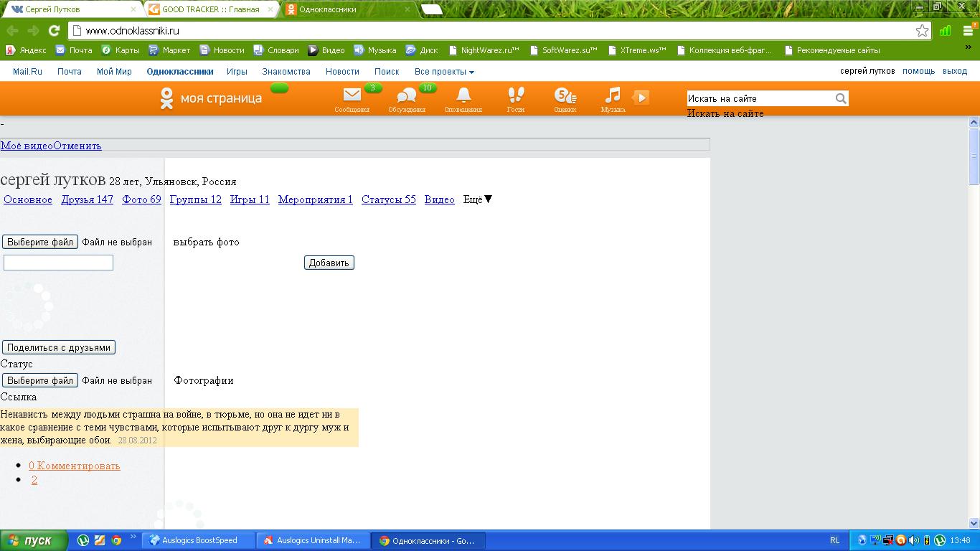
Task: Click the Оповещения bell icon
Action: click(463, 95)
